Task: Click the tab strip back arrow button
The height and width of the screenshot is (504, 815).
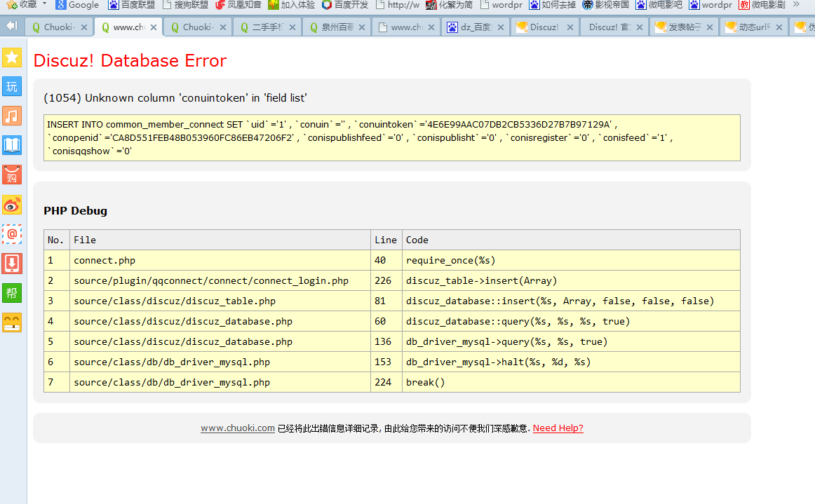Action: coord(12,27)
